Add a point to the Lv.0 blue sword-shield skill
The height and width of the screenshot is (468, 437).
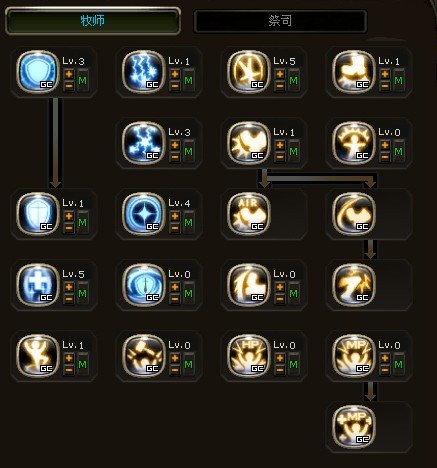[175, 287]
